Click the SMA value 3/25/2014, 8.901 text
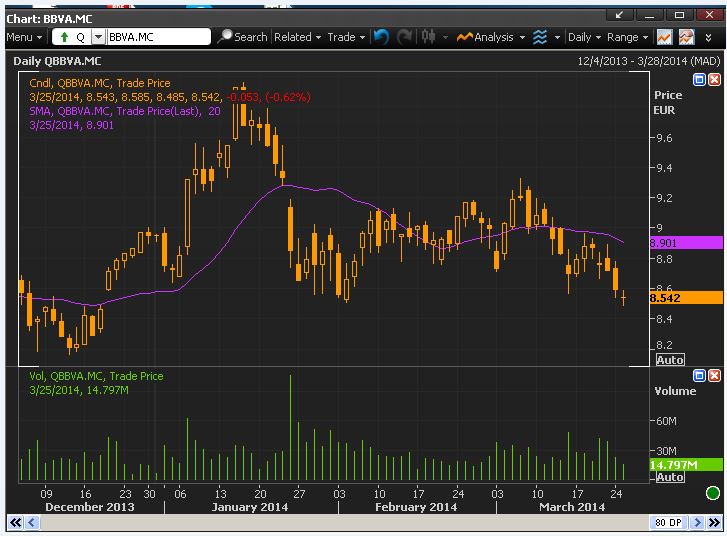Image resolution: width=727 pixels, height=536 pixels. click(71, 125)
